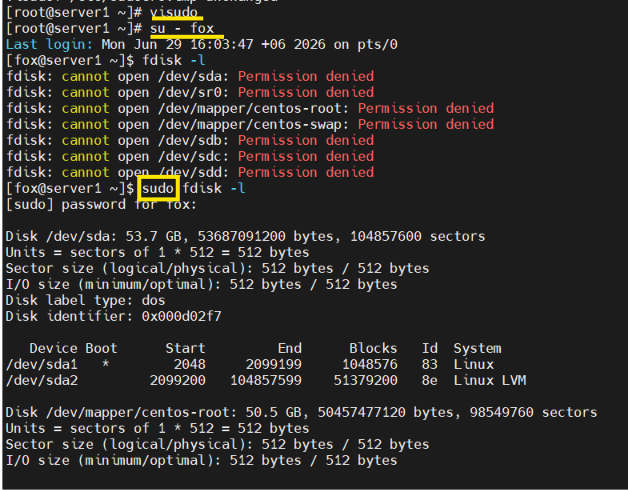Click the '/dev/sda2' device entry

click(42, 380)
